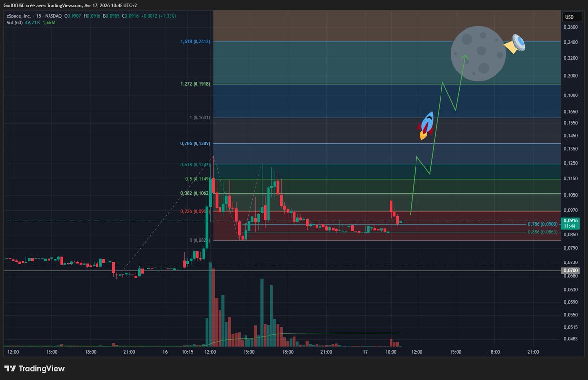Image resolution: width=588 pixels, height=380 pixels.
Task: Click the 0,2600 price axis label
Action: (x=570, y=27)
